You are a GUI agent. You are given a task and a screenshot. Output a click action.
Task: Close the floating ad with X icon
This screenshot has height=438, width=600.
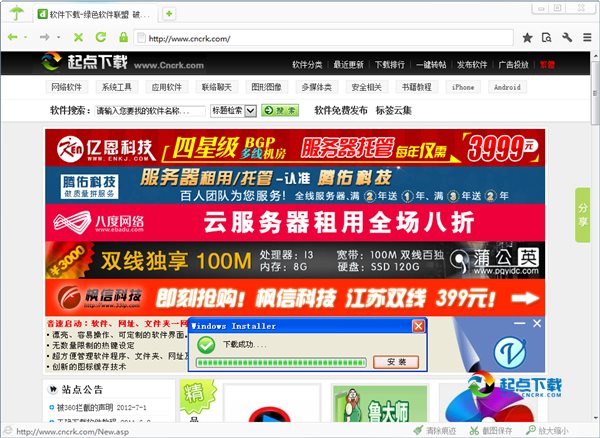click(x=537, y=324)
